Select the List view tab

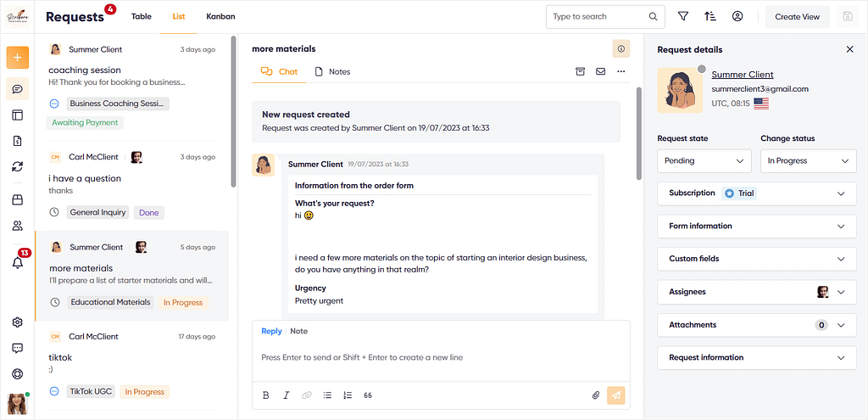coord(178,17)
